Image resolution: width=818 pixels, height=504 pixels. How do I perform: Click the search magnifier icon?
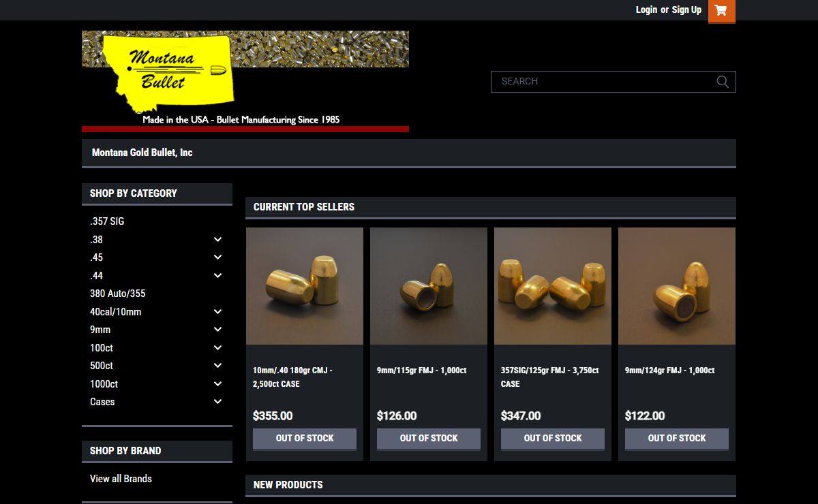723,82
